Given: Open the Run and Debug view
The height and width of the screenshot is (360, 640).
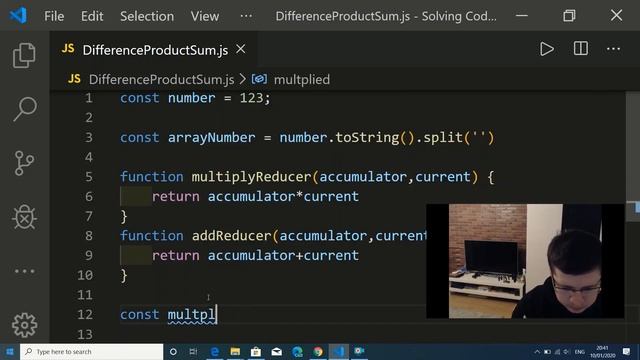Looking at the screenshot, I should pos(24,217).
